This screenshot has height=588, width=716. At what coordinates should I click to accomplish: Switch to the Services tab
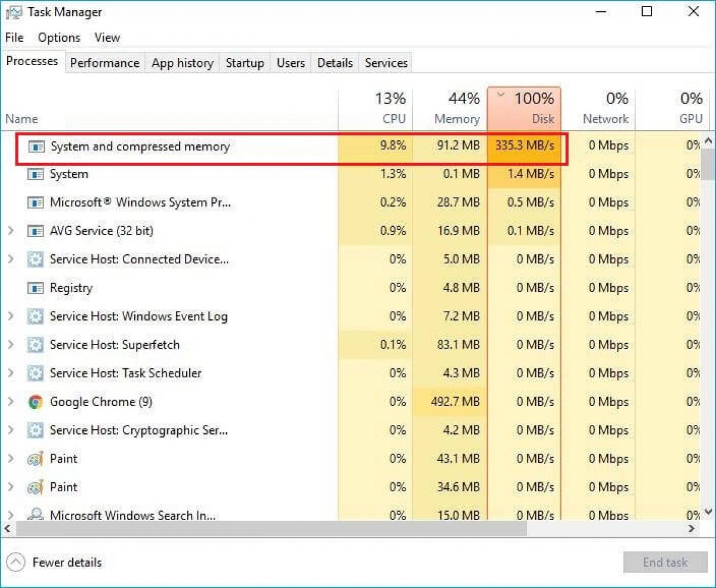pos(386,63)
